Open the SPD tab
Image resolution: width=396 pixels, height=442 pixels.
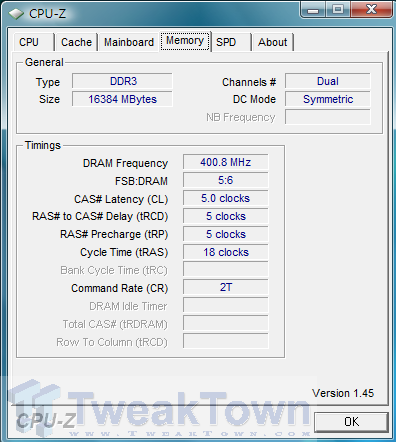230,42
